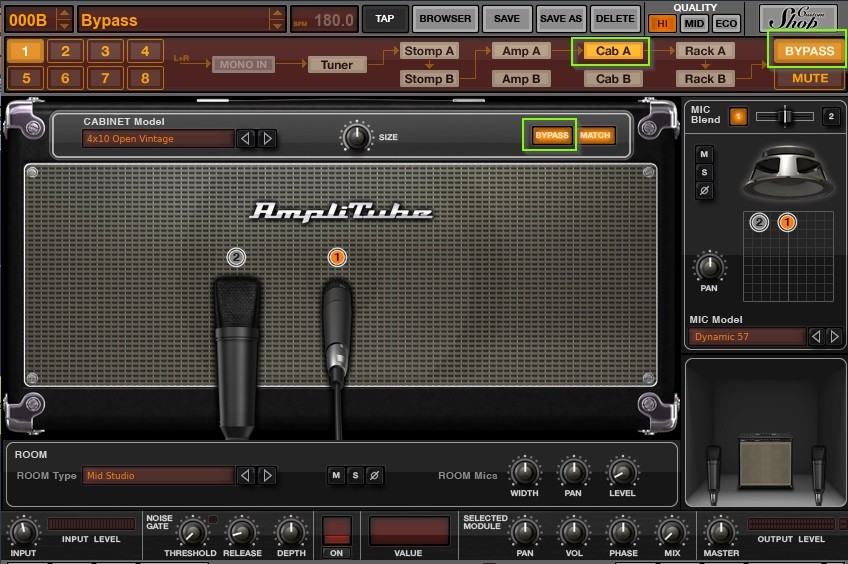Click the MIC Blend slider
The width and height of the screenshot is (848, 564).
point(784,117)
